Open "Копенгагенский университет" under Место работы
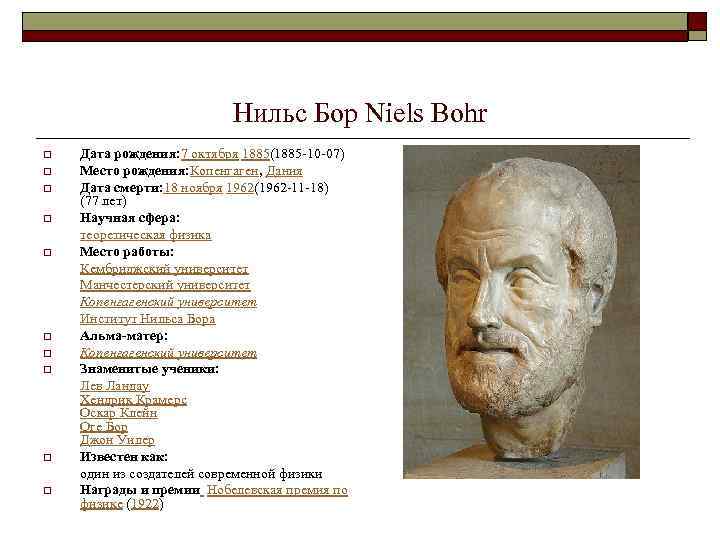 point(169,302)
